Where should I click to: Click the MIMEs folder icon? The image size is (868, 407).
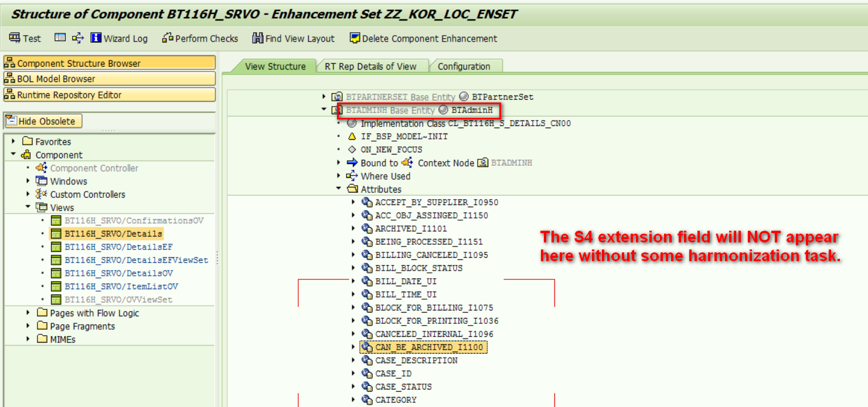(x=42, y=338)
